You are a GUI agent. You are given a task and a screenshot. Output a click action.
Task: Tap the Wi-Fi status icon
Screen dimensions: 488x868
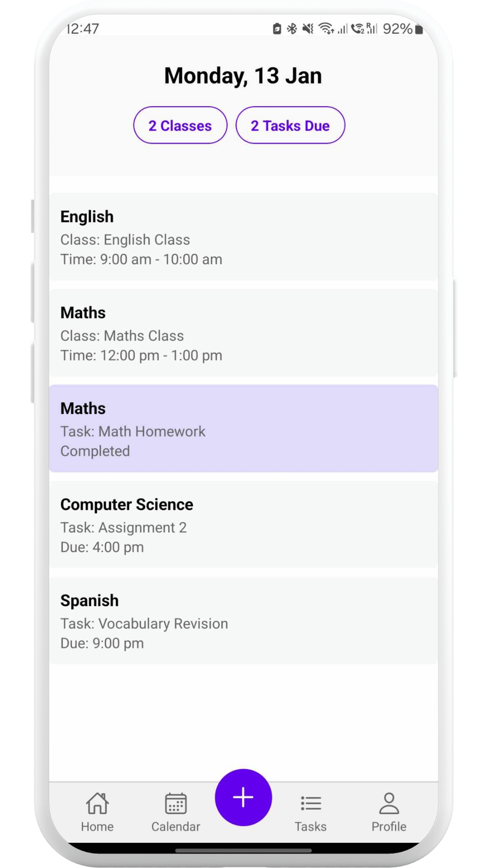pos(326,29)
